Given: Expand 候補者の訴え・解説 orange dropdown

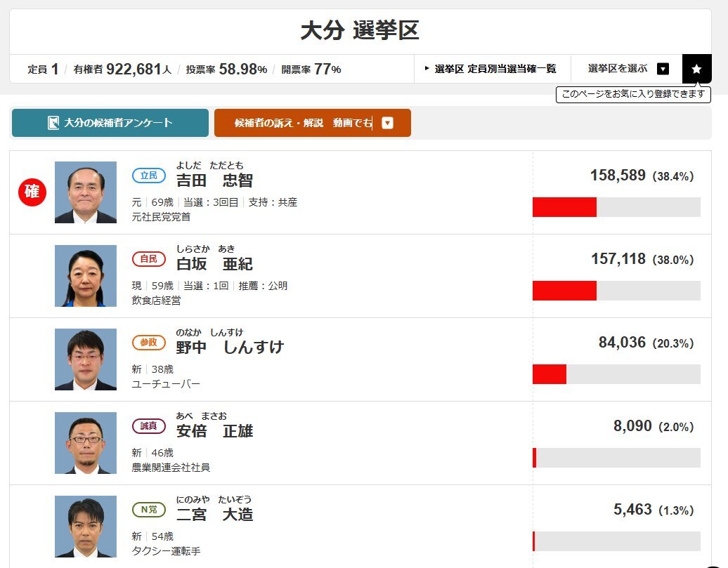Looking at the screenshot, I should (313, 123).
